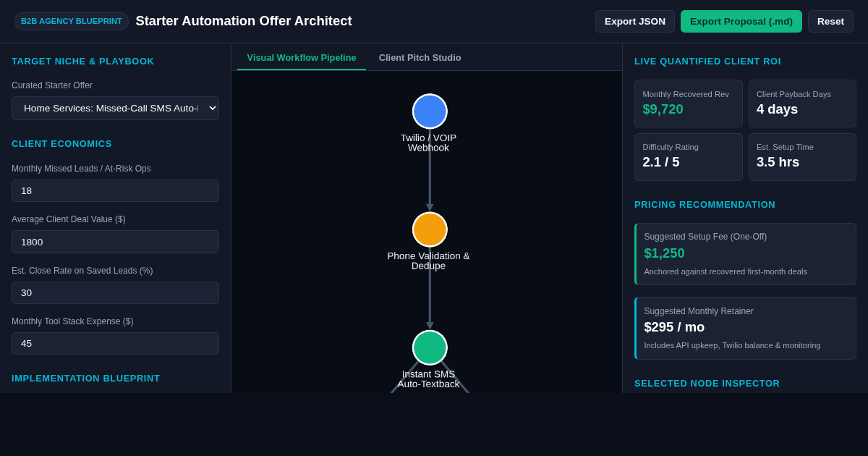The height and width of the screenshot is (456, 868).
Task: Click the Difficulty Rating 2.1 / 5 card
Action: pos(689,157)
